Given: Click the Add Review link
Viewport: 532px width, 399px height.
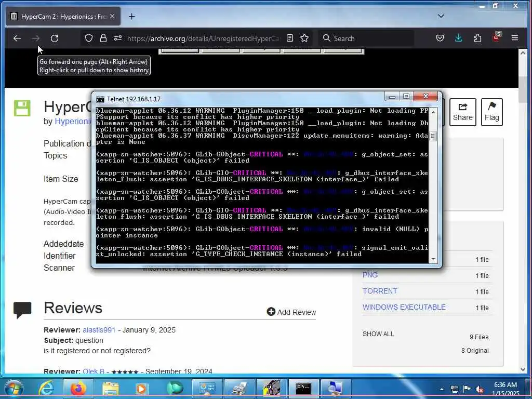Looking at the screenshot, I should click(291, 312).
